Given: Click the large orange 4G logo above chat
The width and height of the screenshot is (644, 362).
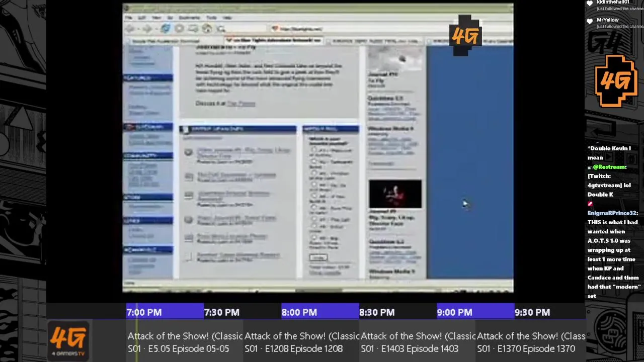Looking at the screenshot, I should click(x=616, y=82).
